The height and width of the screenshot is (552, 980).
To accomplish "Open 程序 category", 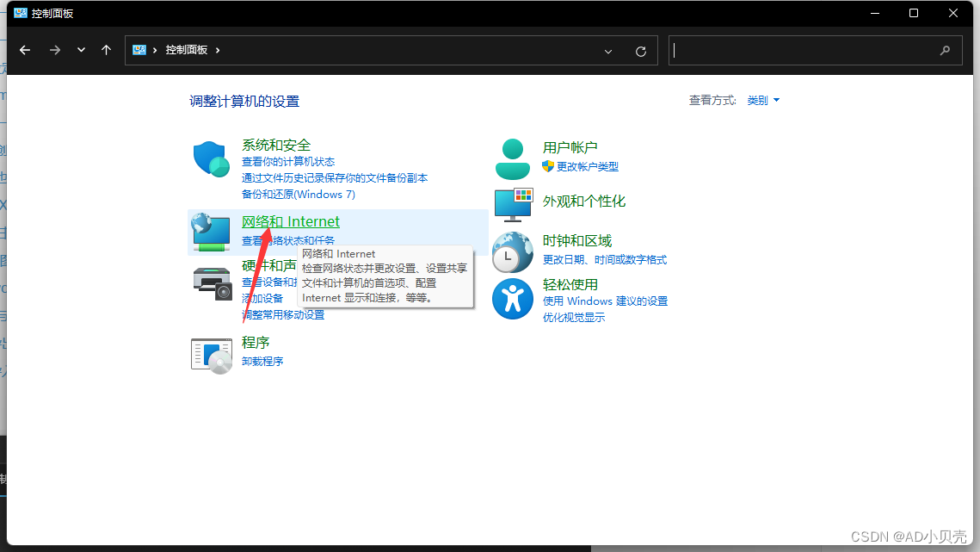I will click(256, 343).
